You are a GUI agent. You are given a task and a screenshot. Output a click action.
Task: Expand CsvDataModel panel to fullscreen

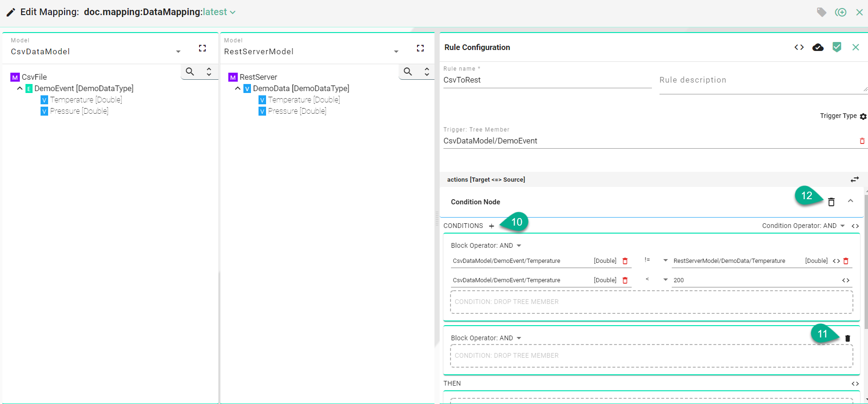202,48
